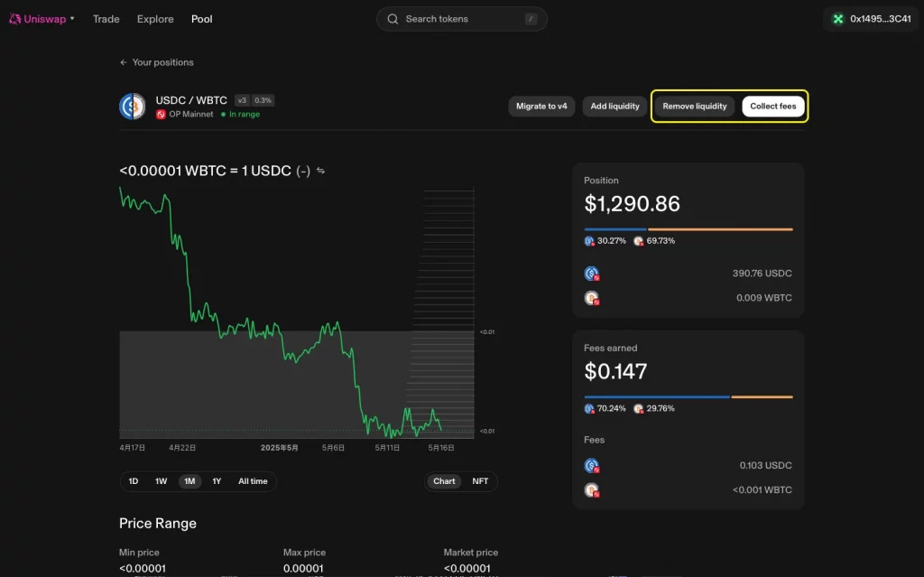Image resolution: width=924 pixels, height=577 pixels.
Task: Click the 2025年5月 date label on chart axis
Action: click(280, 448)
